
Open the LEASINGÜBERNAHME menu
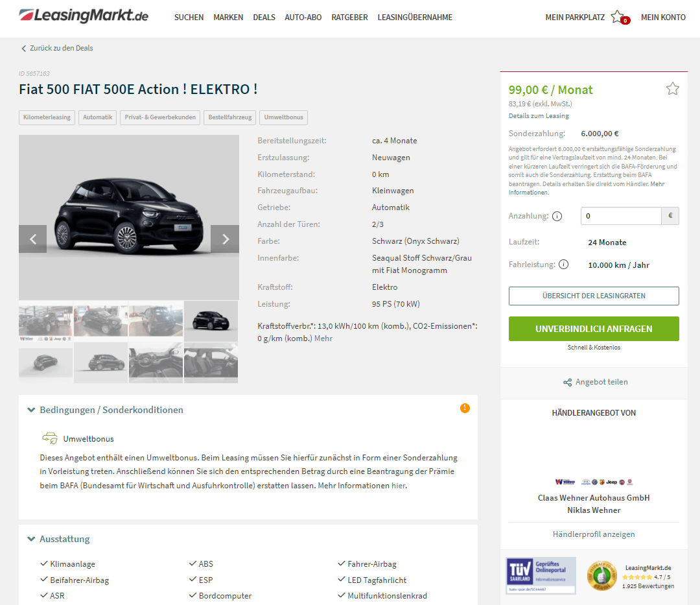click(415, 18)
